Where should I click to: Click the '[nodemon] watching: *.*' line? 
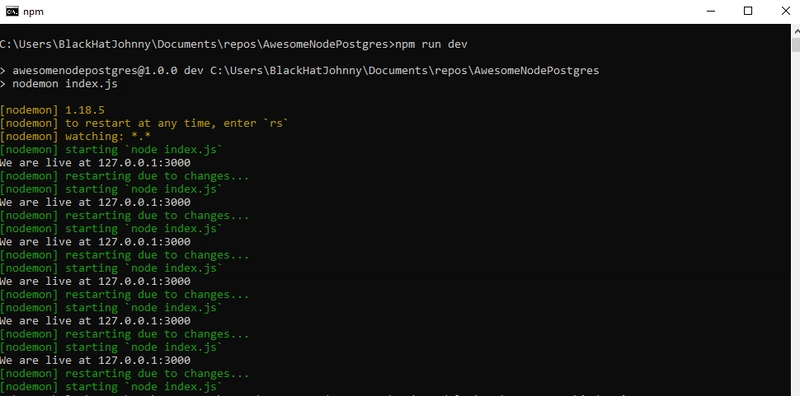tap(75, 137)
